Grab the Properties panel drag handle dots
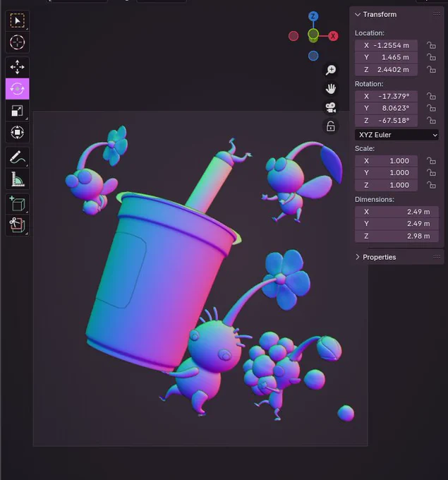This screenshot has width=448, height=480. pyautogui.click(x=437, y=257)
